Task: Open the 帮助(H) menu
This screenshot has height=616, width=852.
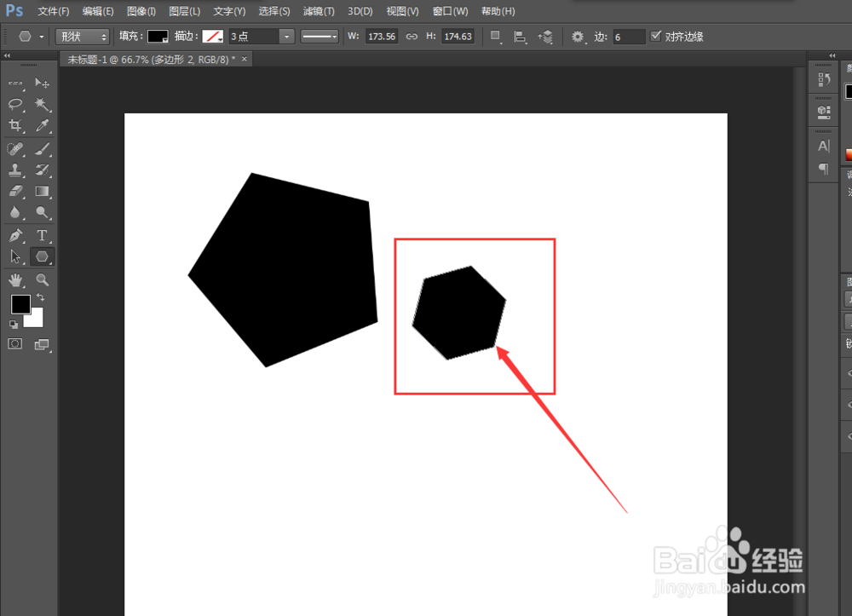Action: [498, 11]
